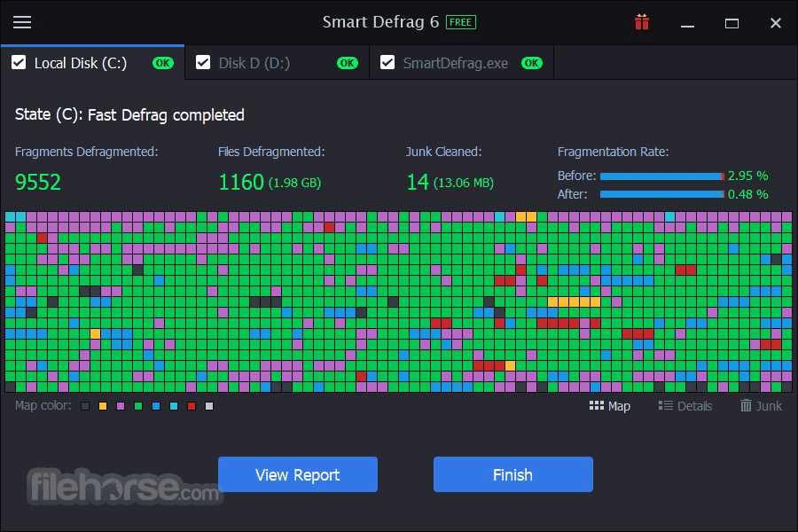Open the Details view

[x=685, y=406]
